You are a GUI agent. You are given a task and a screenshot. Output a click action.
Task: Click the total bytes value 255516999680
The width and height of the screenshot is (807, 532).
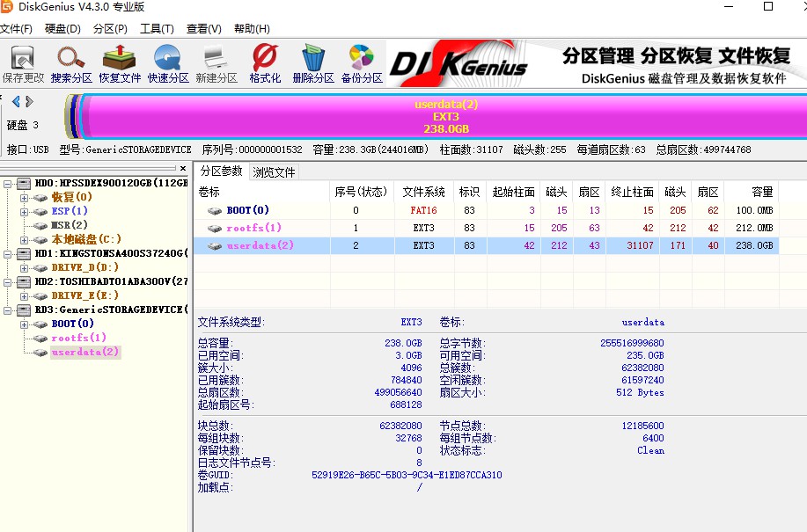click(x=632, y=343)
